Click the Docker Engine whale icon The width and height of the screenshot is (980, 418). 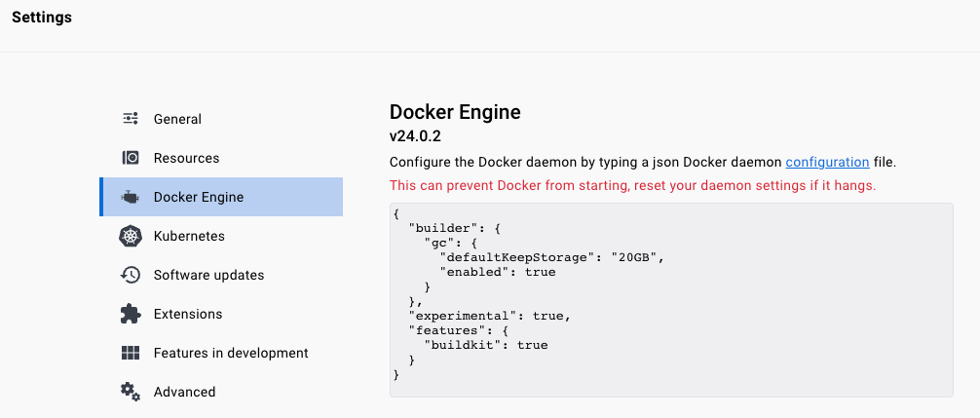pyautogui.click(x=131, y=198)
